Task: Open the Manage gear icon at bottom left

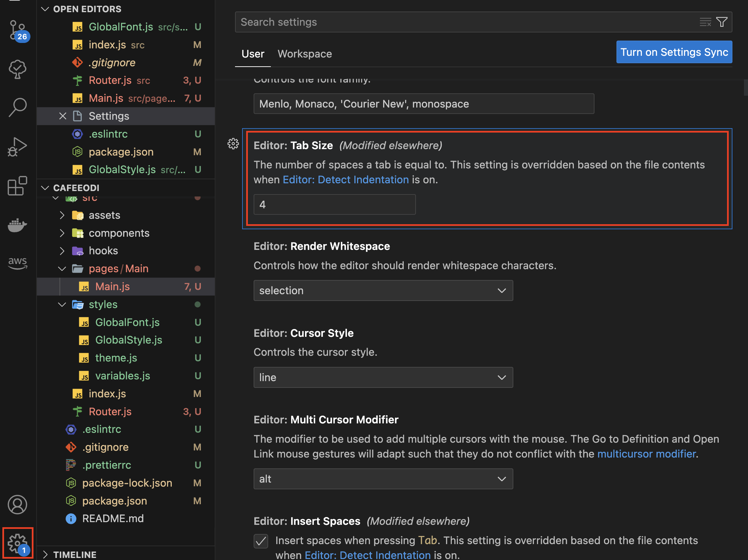Action: 18,543
